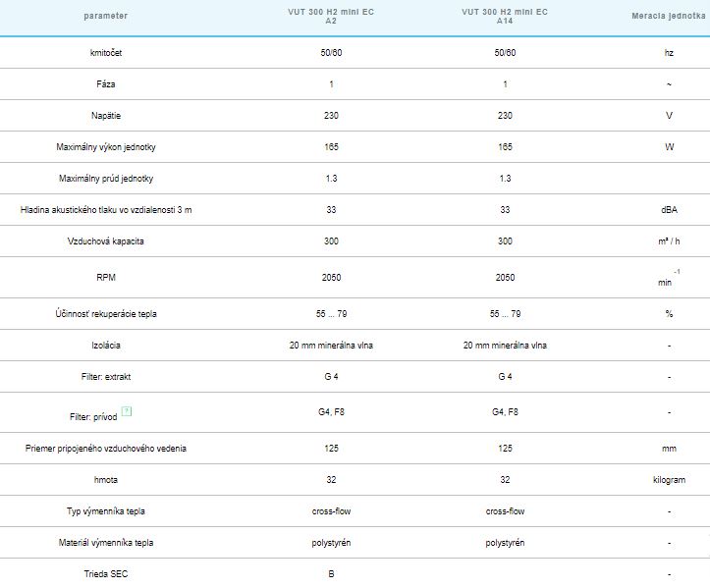Select the 'Vzduchová kapacita' parameter label
Screen dimensions: 710x588
tap(105, 241)
